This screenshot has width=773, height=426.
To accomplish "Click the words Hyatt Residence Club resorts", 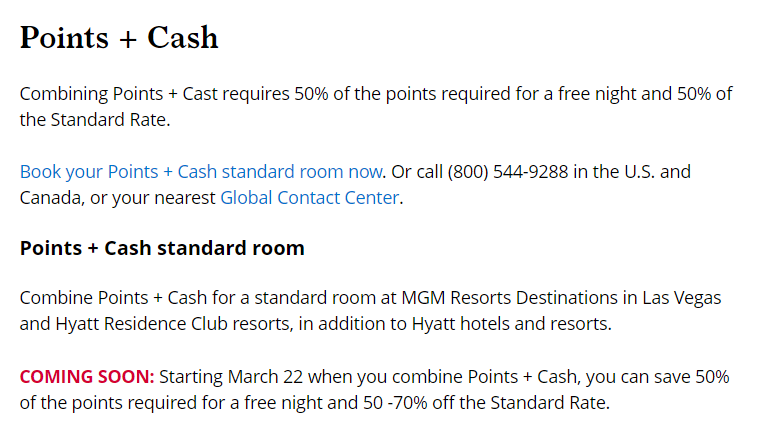I will (x=174, y=324).
